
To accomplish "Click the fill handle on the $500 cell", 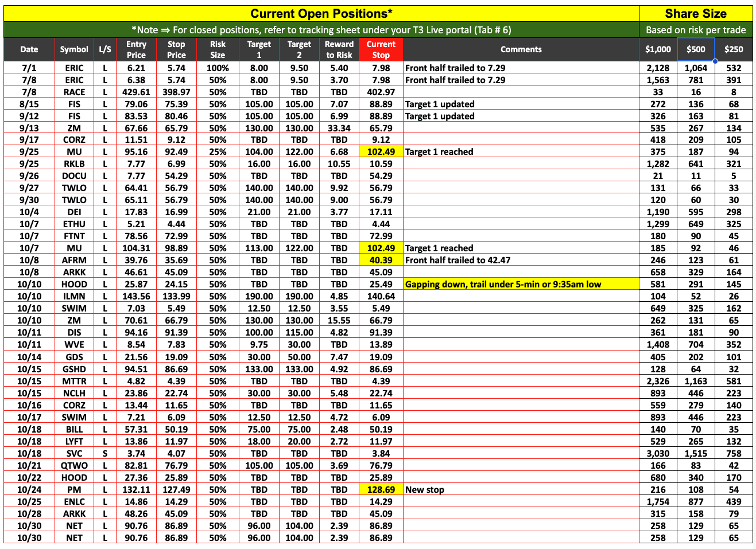I will coord(715,61).
